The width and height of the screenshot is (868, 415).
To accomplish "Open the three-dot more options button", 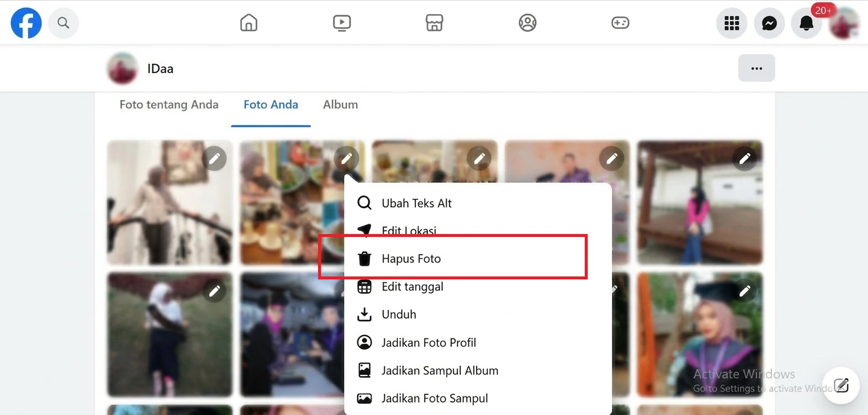I will pyautogui.click(x=756, y=68).
